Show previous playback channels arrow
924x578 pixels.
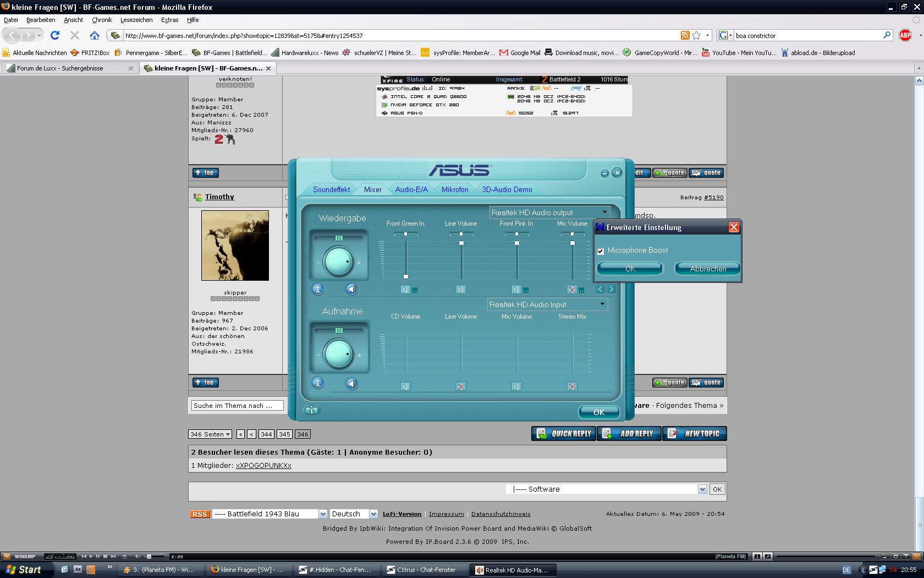coord(600,289)
